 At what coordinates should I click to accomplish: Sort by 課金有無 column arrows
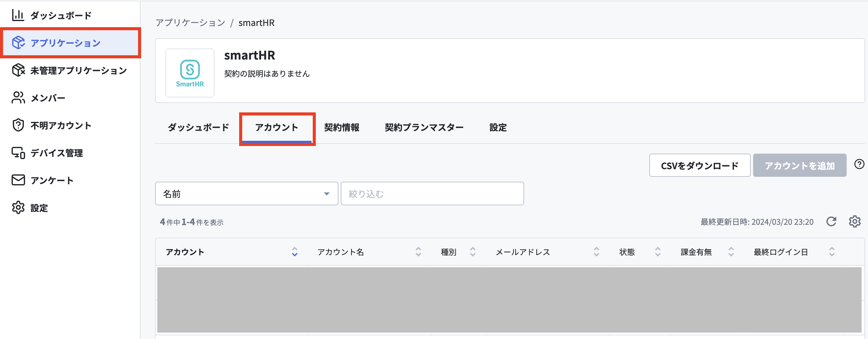731,252
